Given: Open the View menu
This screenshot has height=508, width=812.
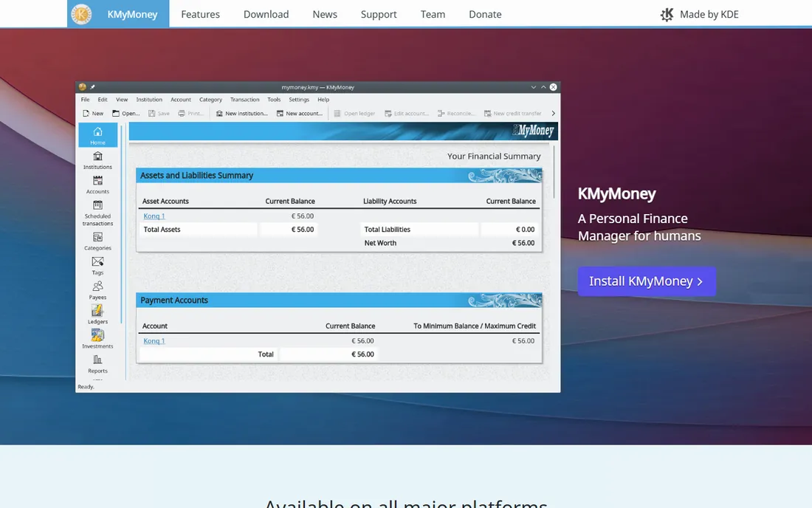Looking at the screenshot, I should (122, 100).
